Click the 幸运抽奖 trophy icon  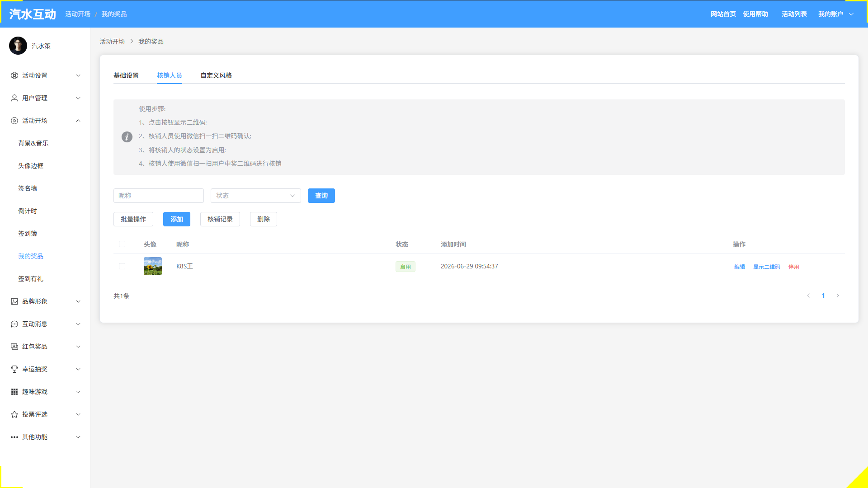pos(14,369)
